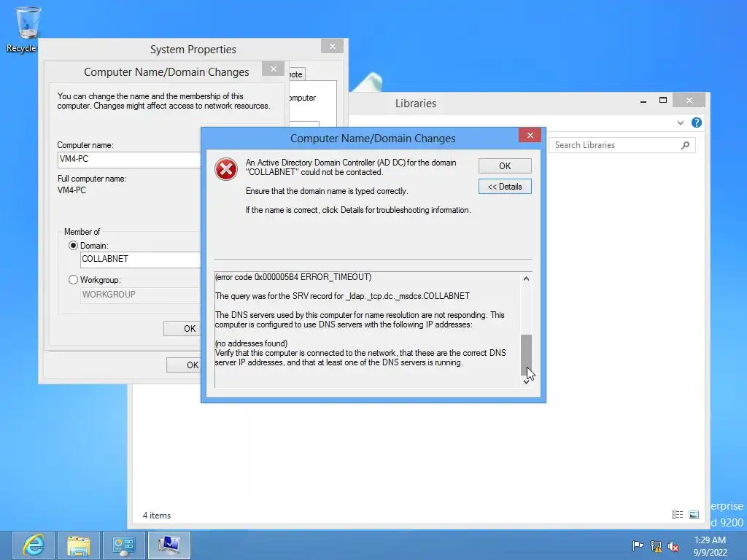
Task: Click the Domain field containing COLLABNET
Action: point(141,259)
